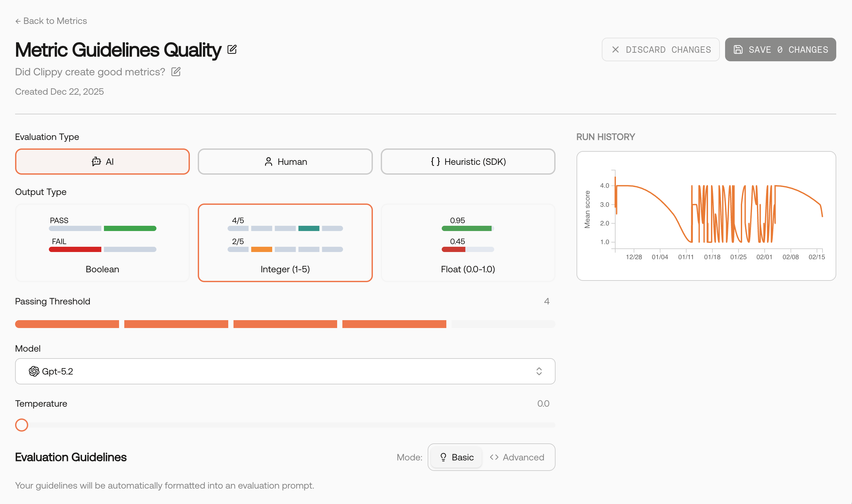Open the Gpt-5.2 model dropdown

point(285,371)
